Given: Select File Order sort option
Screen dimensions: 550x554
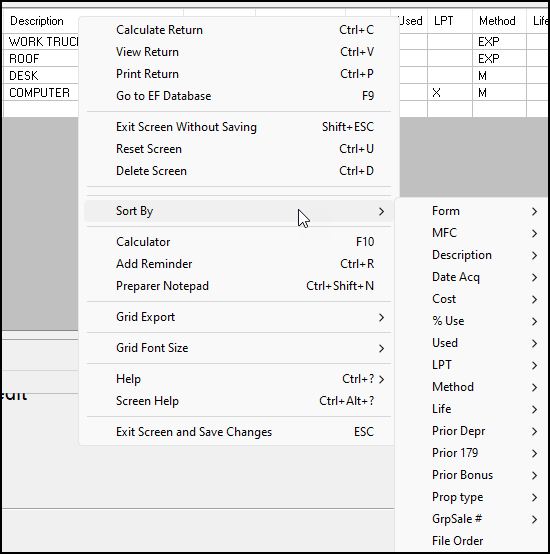Looking at the screenshot, I should pos(473,541).
